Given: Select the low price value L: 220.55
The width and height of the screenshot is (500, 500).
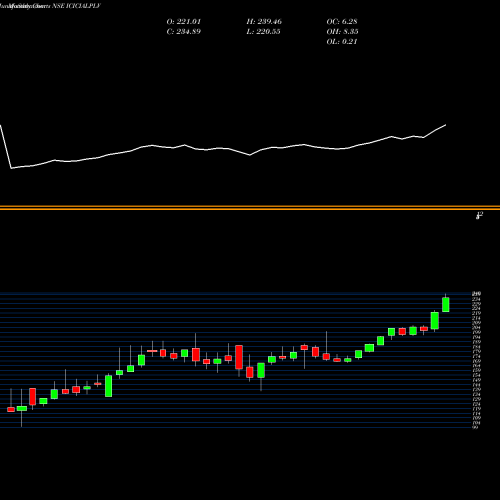Looking at the screenshot, I should pos(263,32).
